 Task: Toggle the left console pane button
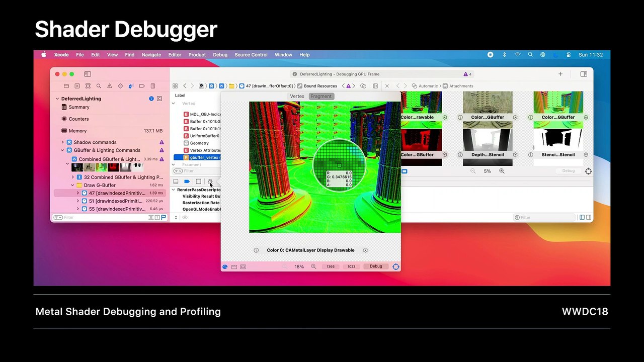pyautogui.click(x=582, y=218)
